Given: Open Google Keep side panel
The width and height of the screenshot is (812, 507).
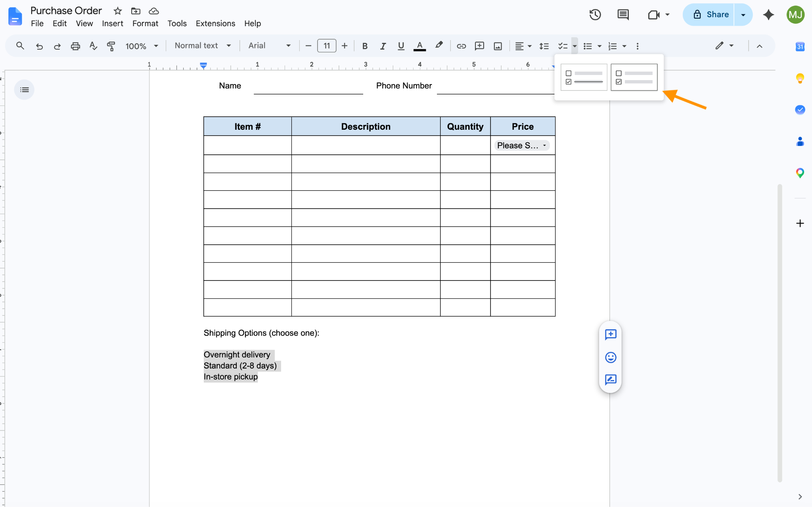Looking at the screenshot, I should [x=800, y=78].
